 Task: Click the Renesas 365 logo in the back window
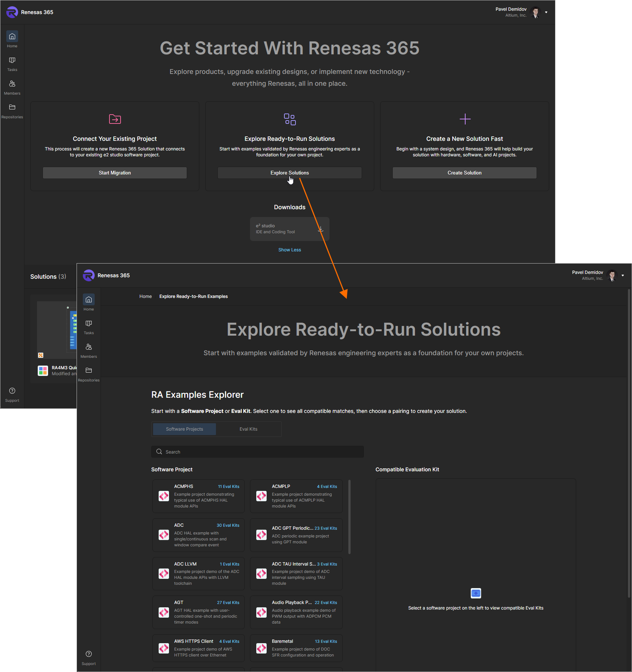tap(12, 12)
